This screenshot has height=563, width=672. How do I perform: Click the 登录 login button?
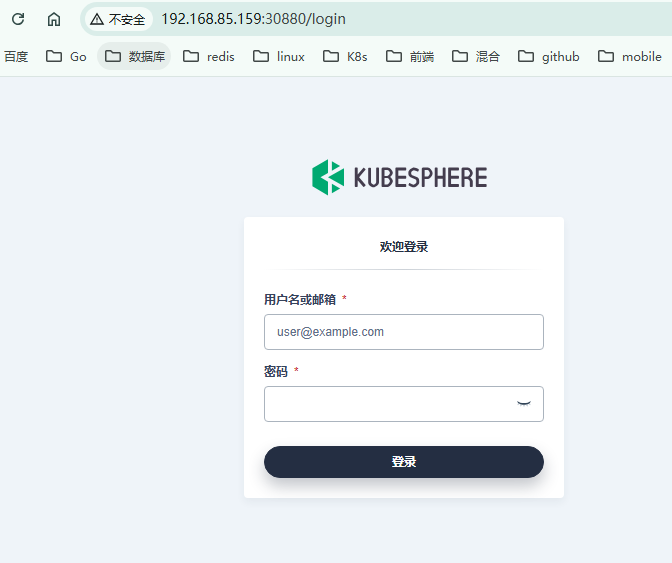point(404,462)
